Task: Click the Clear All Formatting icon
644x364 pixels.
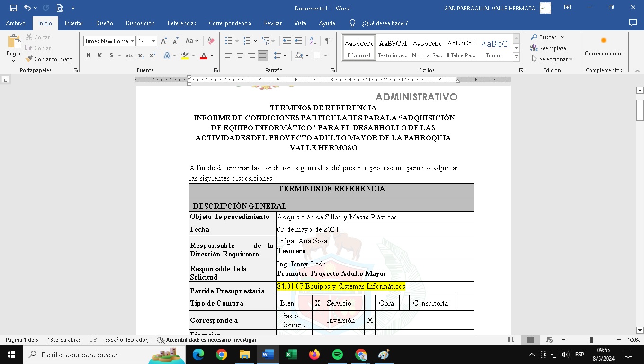Action: tap(211, 41)
